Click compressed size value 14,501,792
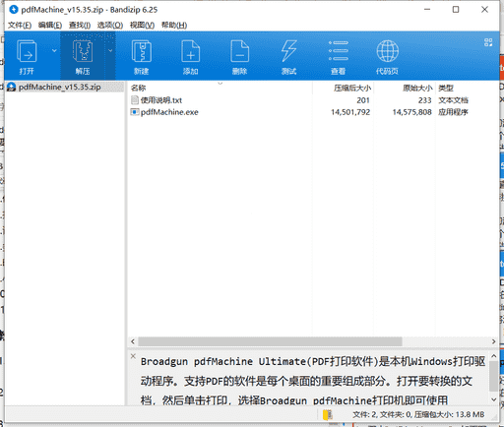 (350, 112)
